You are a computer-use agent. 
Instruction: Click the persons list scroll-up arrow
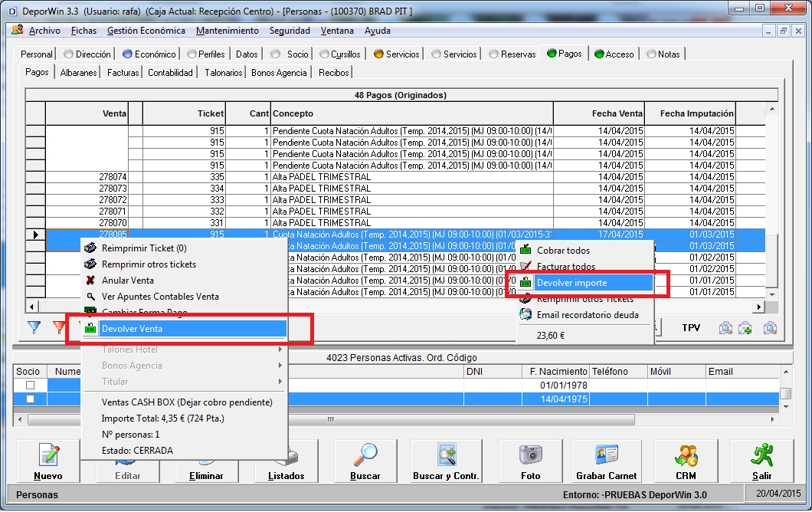coord(786,372)
